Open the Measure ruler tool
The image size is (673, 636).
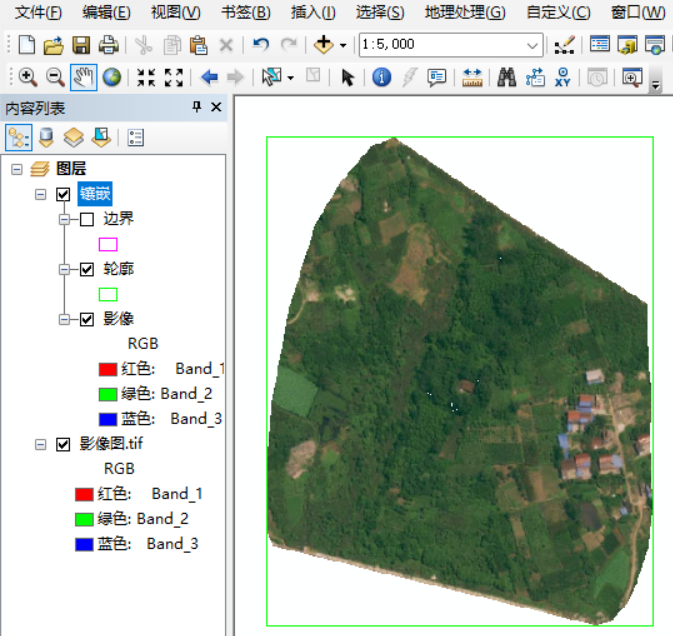[472, 78]
